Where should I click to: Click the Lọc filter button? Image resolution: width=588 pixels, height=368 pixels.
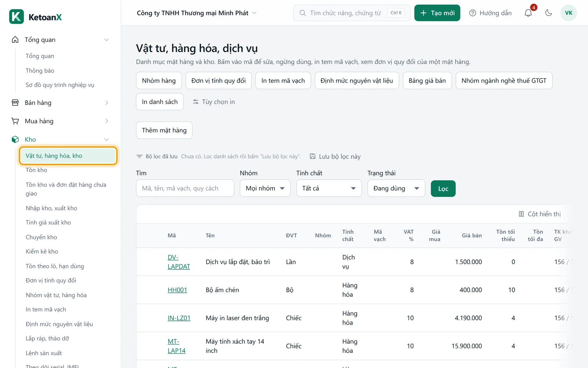[443, 189]
